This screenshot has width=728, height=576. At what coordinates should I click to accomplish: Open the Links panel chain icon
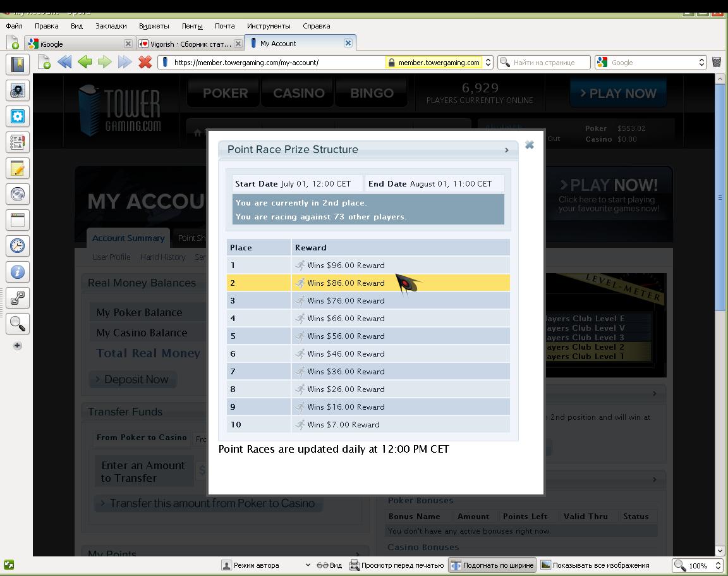[x=17, y=297]
